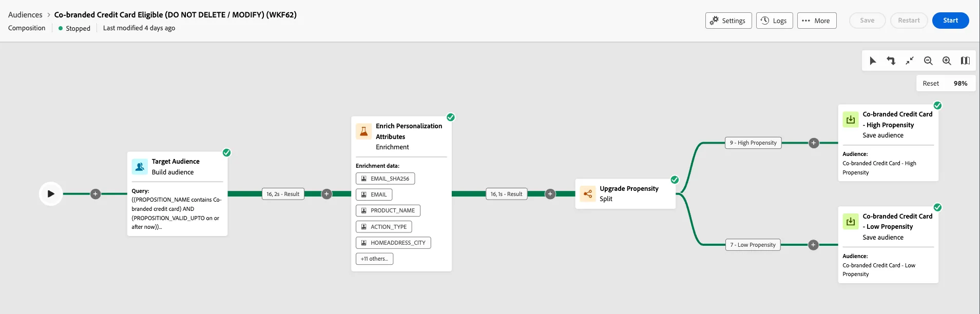Click the '9 - High Propensity' transition label
980x314 pixels.
[753, 143]
